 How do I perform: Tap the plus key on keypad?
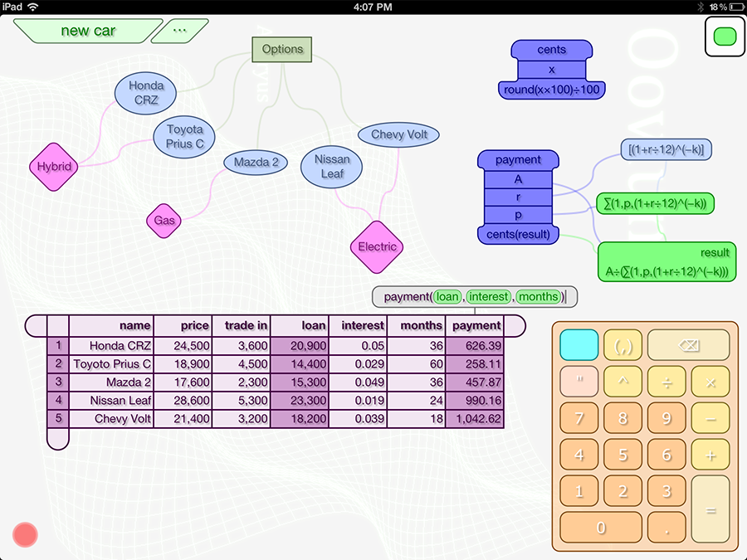(x=710, y=455)
